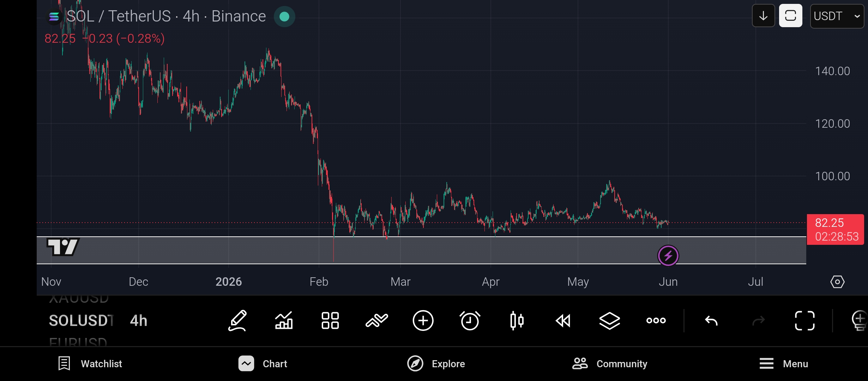The width and height of the screenshot is (868, 381).
Task: Change the 4h timeframe interval
Action: point(139,321)
